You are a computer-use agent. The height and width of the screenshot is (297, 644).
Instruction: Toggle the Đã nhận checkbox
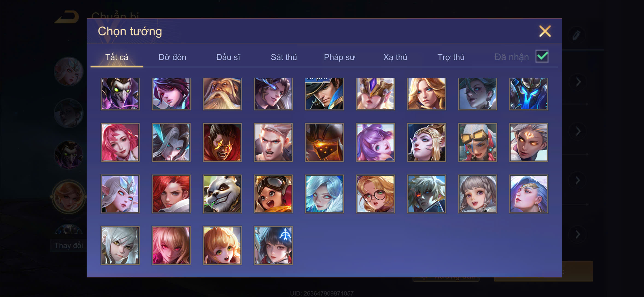pyautogui.click(x=542, y=56)
